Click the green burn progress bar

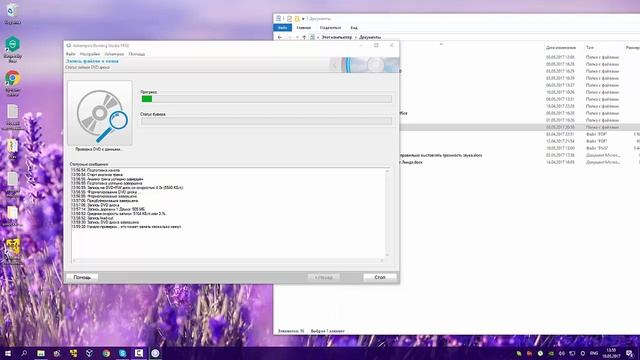(x=266, y=99)
